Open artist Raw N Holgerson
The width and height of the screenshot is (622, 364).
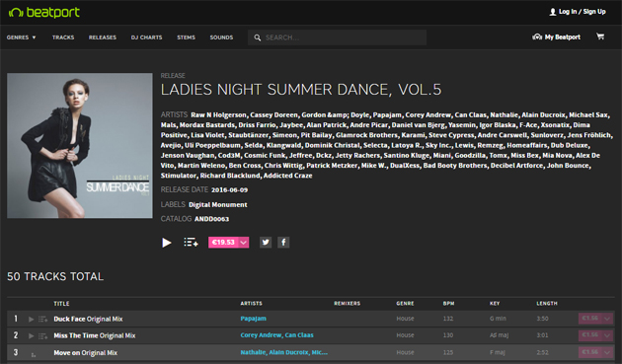point(218,115)
